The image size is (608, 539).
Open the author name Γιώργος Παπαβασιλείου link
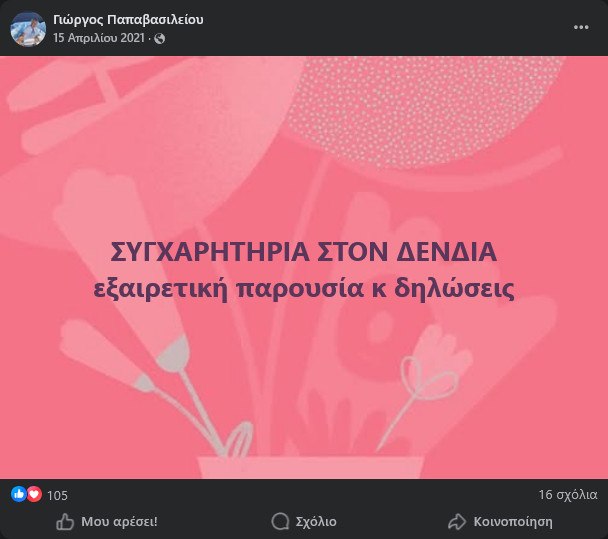128,19
